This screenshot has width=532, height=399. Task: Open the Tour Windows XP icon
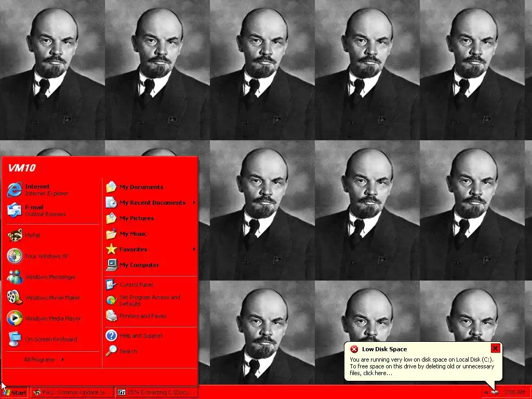pos(14,256)
